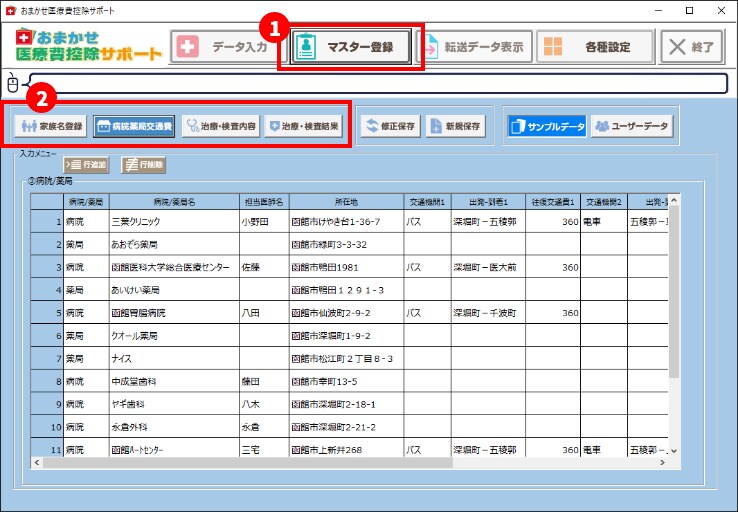Click the 三葉クリニック name cell
738x512 pixels.
[x=174, y=222]
